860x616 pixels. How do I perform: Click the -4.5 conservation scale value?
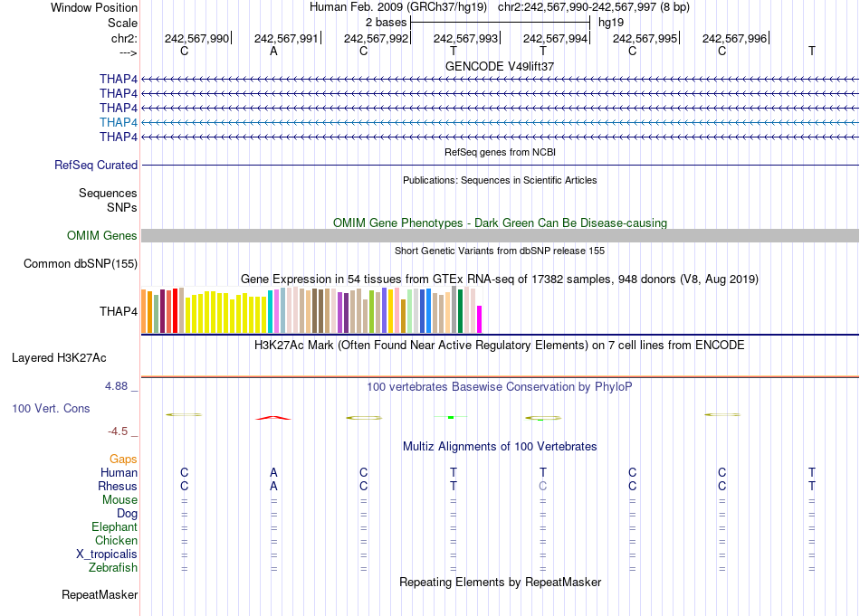[118, 431]
